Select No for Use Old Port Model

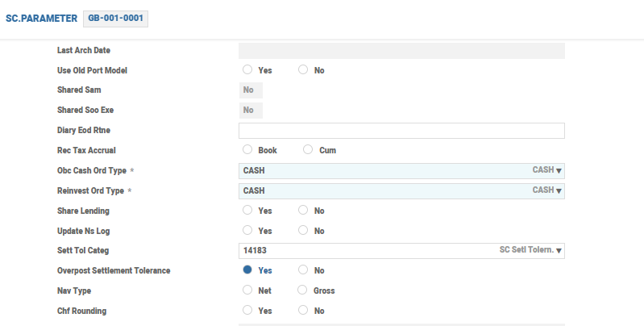(303, 70)
